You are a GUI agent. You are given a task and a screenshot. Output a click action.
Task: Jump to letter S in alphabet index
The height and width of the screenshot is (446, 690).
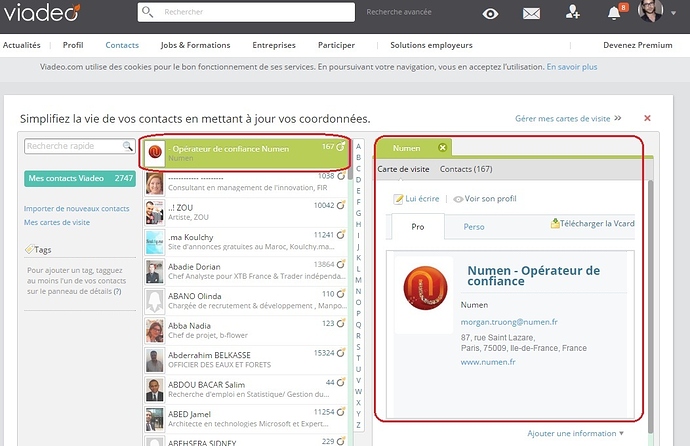358,347
